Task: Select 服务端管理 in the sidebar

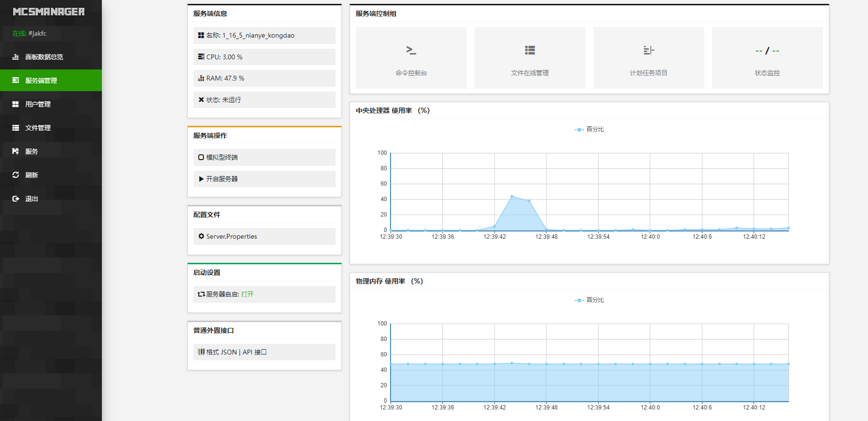Action: tap(51, 81)
